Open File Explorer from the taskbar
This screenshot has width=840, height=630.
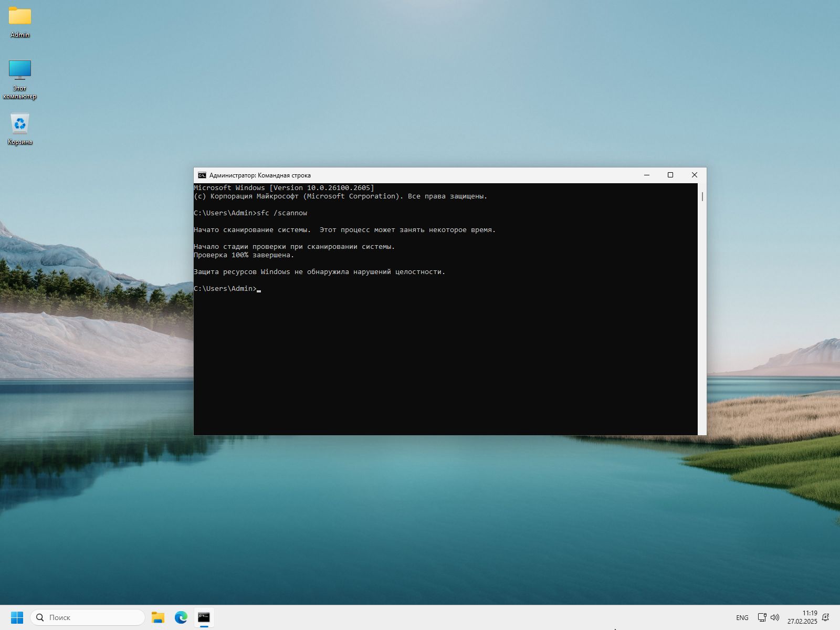[158, 617]
